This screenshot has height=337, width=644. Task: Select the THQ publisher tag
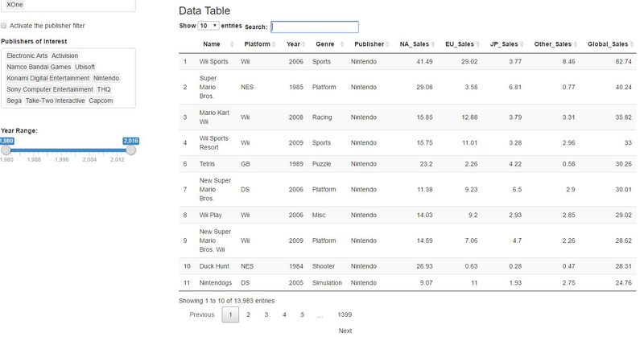click(104, 89)
